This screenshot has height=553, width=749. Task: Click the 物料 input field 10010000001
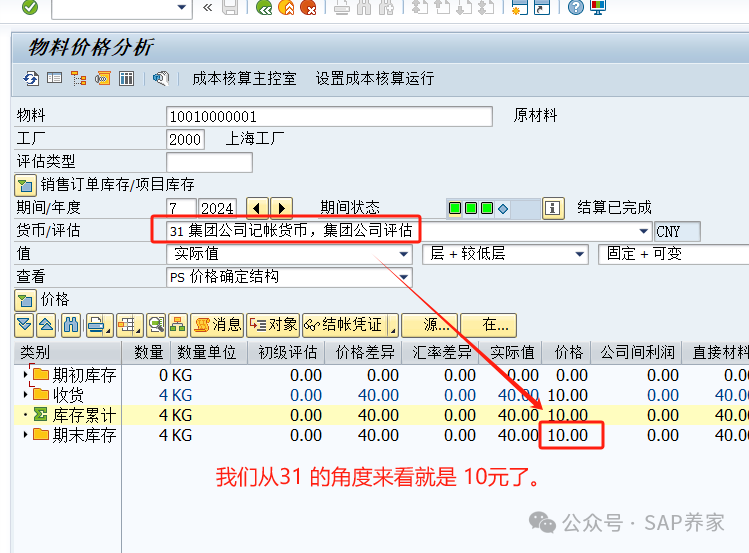coord(329,117)
